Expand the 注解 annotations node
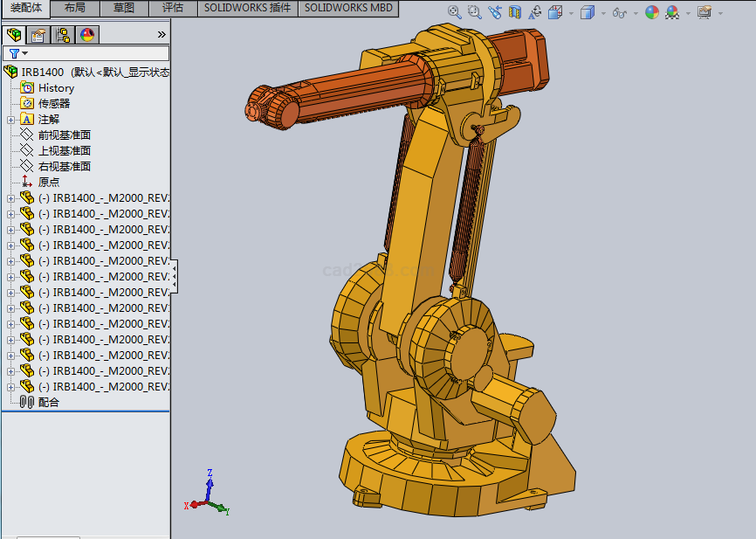 [x=10, y=120]
